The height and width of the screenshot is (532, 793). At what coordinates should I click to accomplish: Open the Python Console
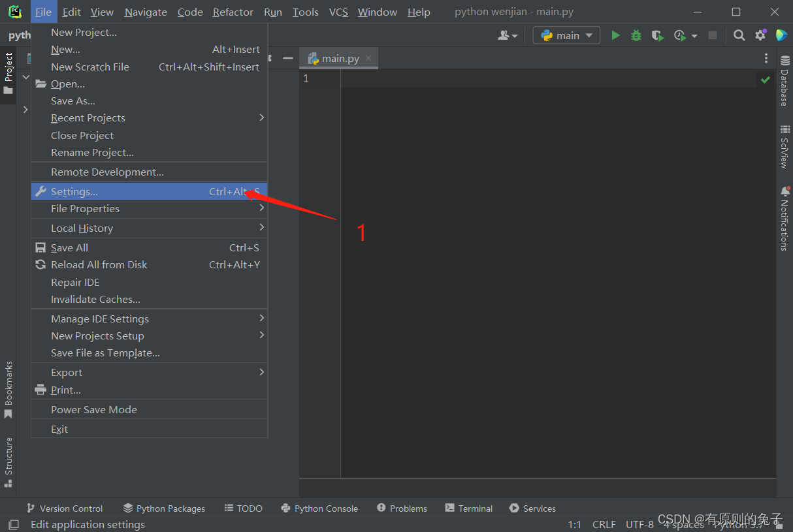point(319,508)
